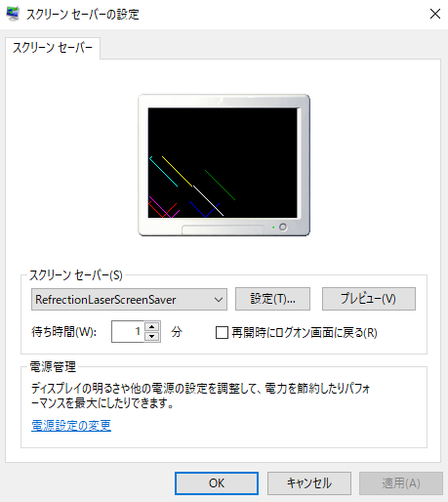448x502 pixels.
Task: Confirm with the OK button
Action: (x=217, y=483)
